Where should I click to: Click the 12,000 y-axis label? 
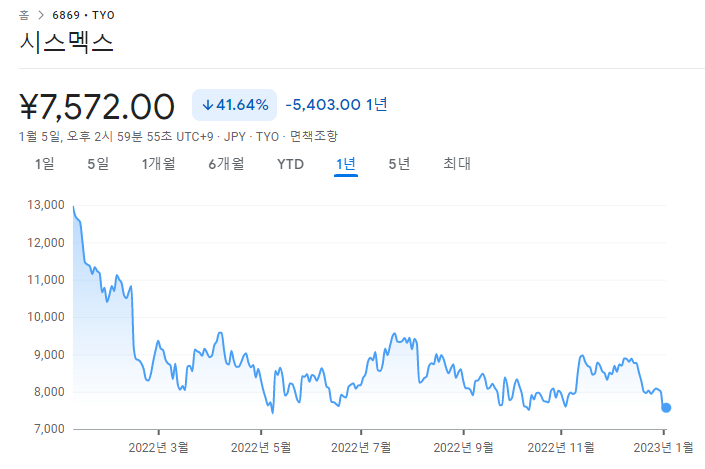(46, 243)
